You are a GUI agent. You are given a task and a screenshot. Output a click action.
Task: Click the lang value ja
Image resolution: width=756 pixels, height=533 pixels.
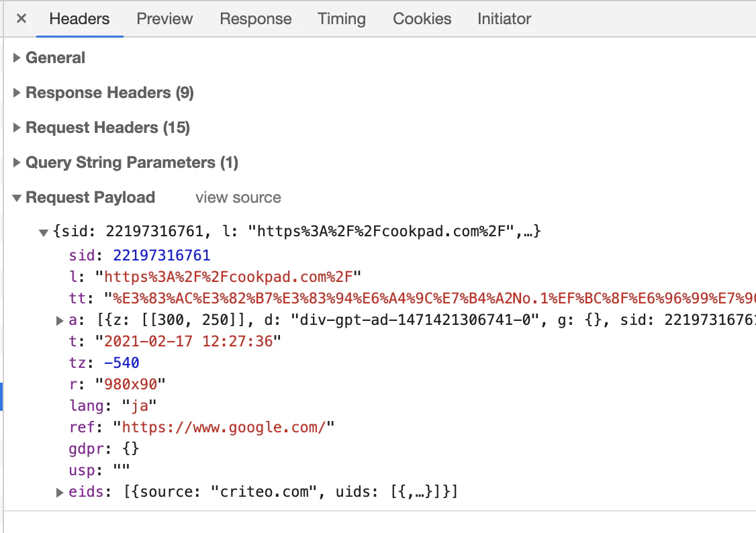pos(140,405)
